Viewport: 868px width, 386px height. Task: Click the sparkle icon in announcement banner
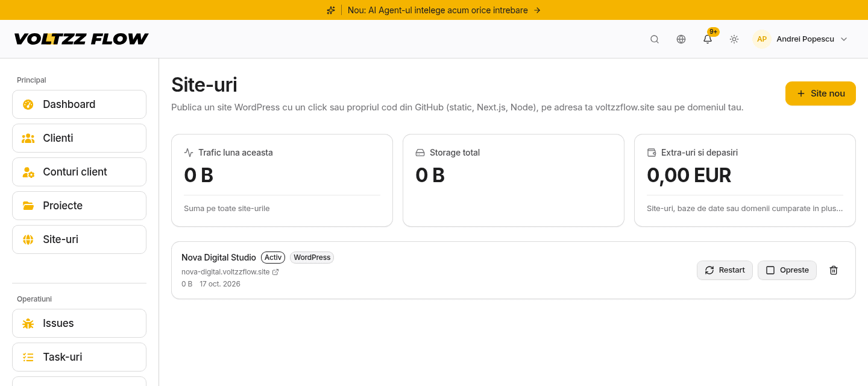[331, 10]
